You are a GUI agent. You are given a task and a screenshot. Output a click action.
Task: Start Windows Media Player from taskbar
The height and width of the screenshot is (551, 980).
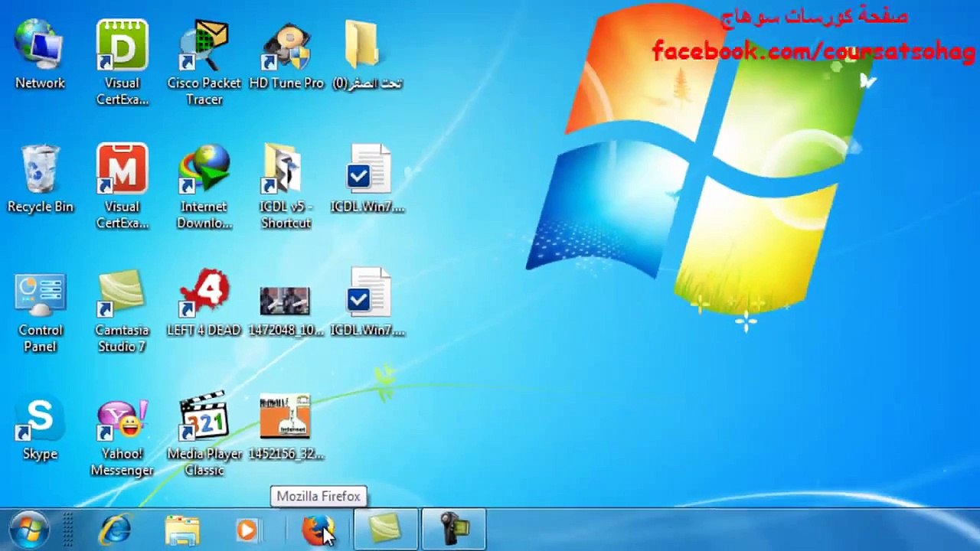(x=248, y=530)
